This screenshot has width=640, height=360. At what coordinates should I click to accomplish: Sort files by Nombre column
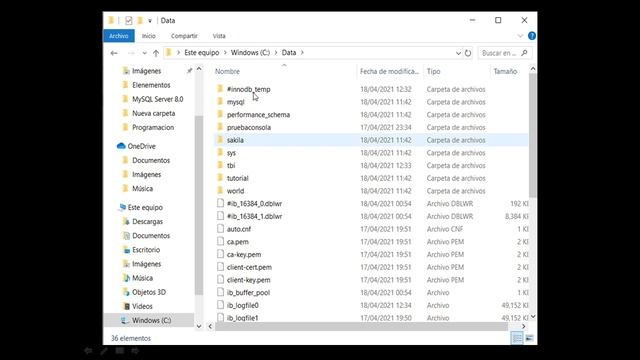227,71
